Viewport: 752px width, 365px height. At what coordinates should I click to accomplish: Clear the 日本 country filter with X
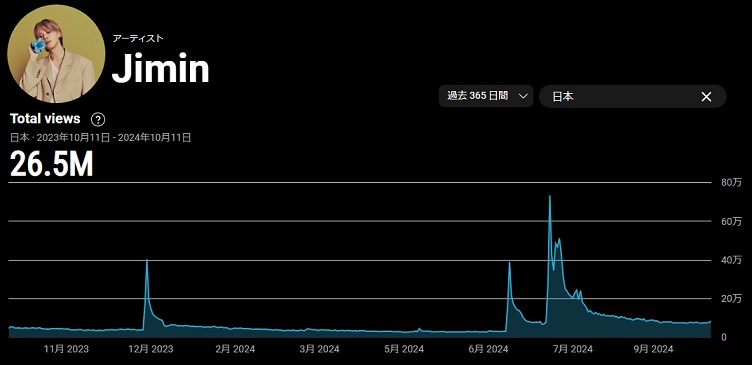point(706,97)
